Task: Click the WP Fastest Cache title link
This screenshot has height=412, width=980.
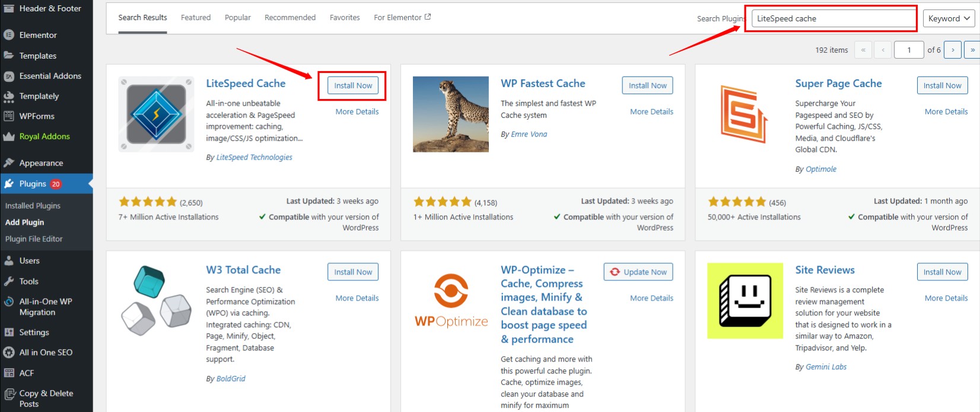Action: pyautogui.click(x=543, y=84)
